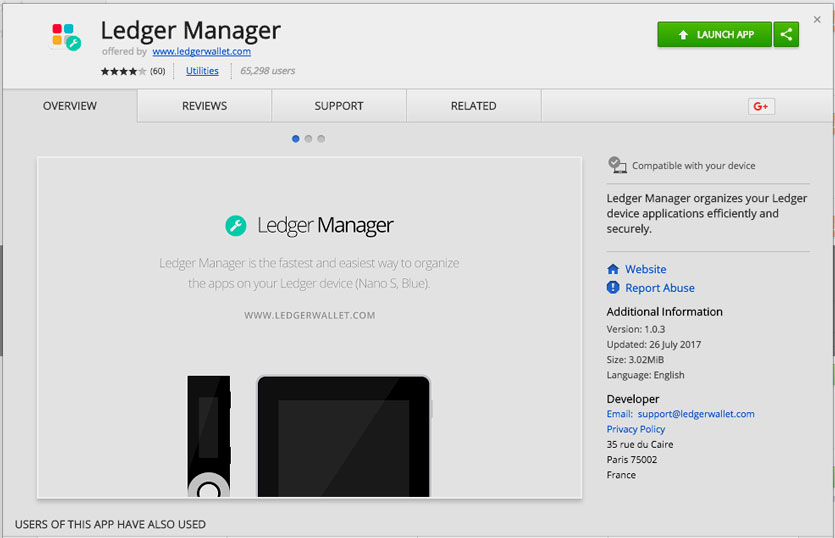Viewport: 835px width, 538px height.
Task: Open the Privacy Policy link
Action: point(635,429)
